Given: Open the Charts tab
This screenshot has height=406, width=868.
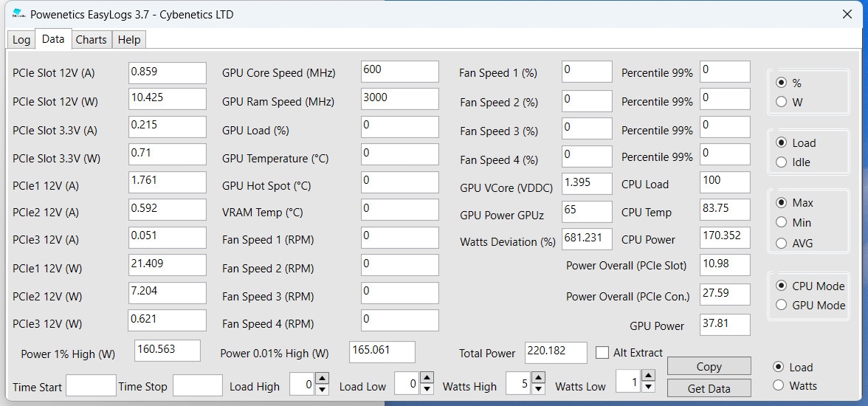Looking at the screenshot, I should (x=91, y=40).
